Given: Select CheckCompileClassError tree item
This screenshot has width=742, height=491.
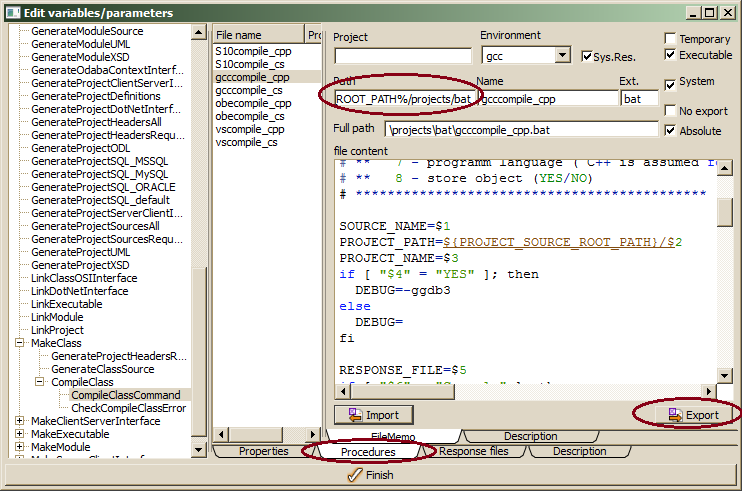Looking at the screenshot, I should [x=128, y=408].
